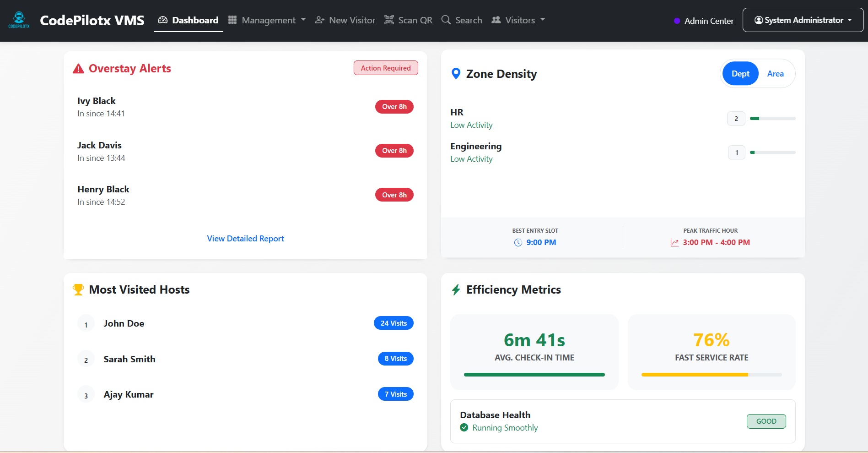
Task: Select the Dashboard gauge icon
Action: [x=162, y=20]
